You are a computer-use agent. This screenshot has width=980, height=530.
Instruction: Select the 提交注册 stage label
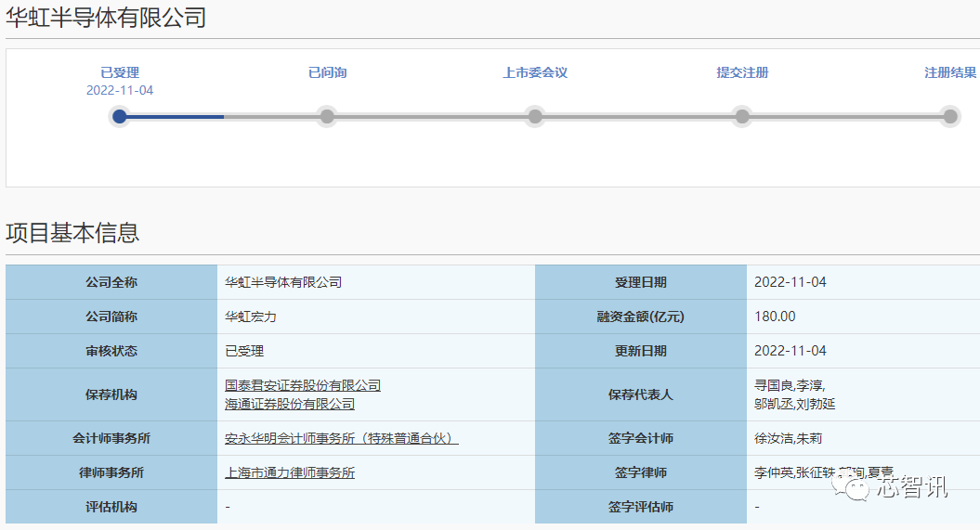[742, 72]
